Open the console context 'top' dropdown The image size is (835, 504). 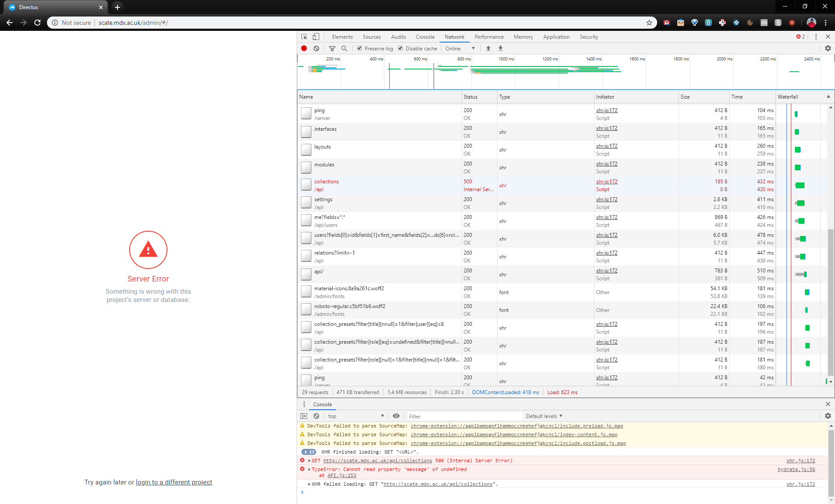coord(356,416)
